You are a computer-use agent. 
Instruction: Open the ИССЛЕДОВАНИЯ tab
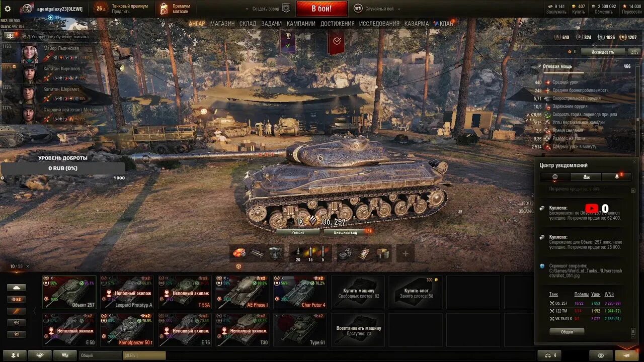click(379, 24)
